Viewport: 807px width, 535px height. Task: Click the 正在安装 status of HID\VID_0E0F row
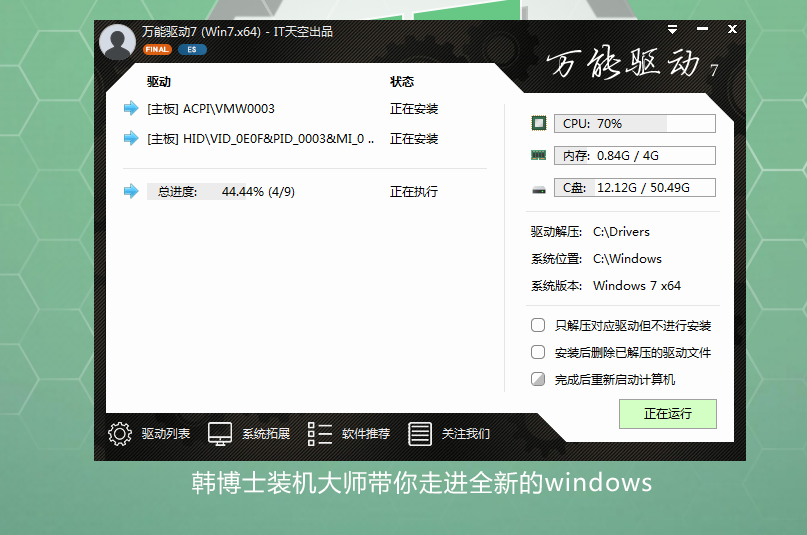coord(414,138)
